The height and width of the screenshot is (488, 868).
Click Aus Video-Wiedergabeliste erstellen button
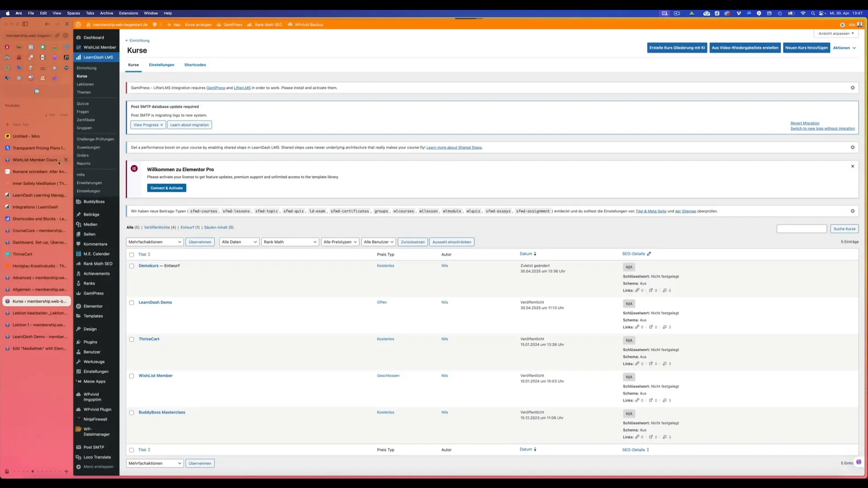point(745,48)
